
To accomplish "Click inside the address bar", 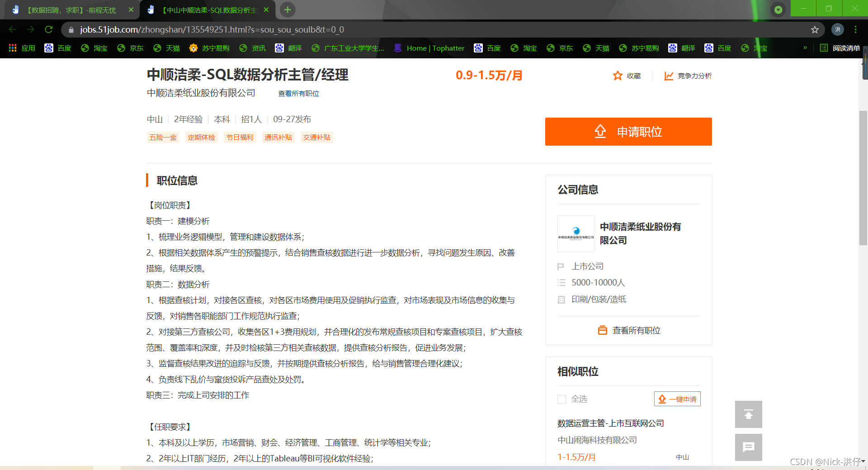I will click(271, 29).
